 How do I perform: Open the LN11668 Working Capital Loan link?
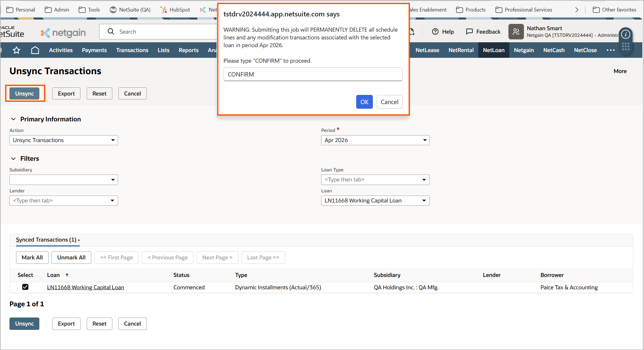[x=86, y=287]
